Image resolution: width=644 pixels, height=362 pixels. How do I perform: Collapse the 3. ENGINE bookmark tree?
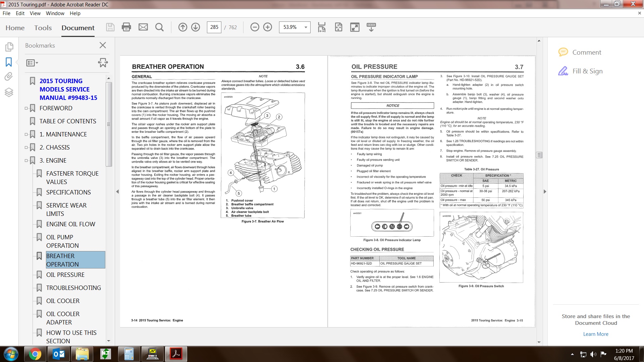pos(26,161)
